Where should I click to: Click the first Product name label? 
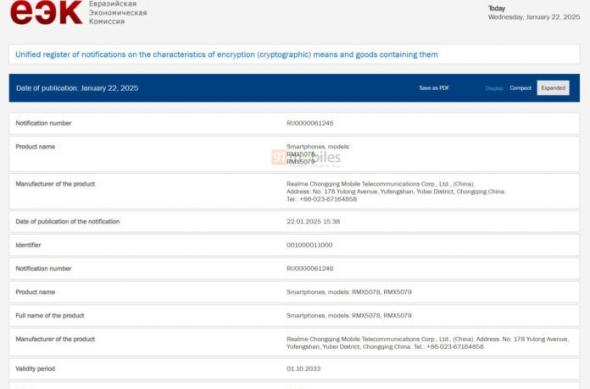[35, 147]
